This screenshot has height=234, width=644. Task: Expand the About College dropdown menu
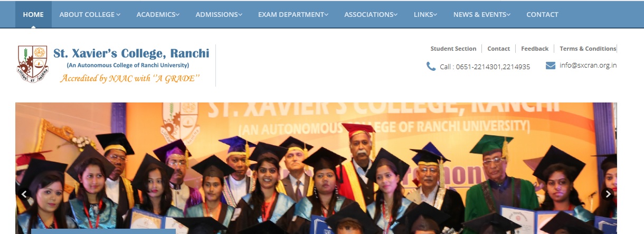pos(90,15)
